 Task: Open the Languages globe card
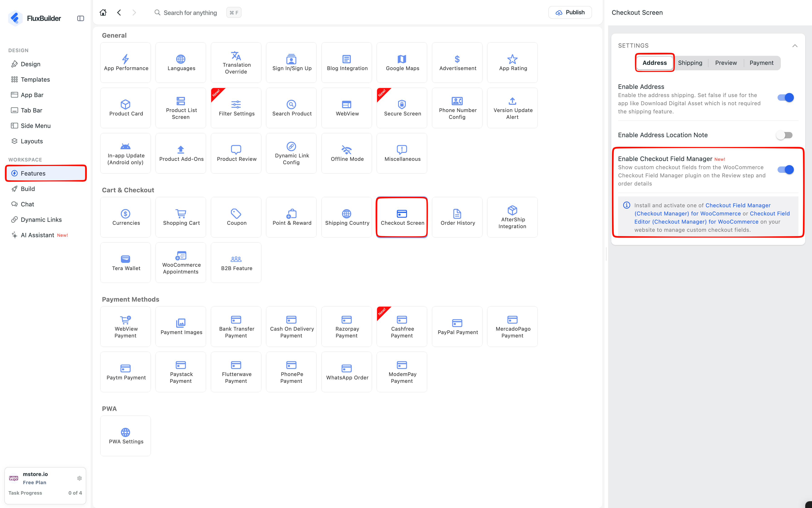click(181, 63)
